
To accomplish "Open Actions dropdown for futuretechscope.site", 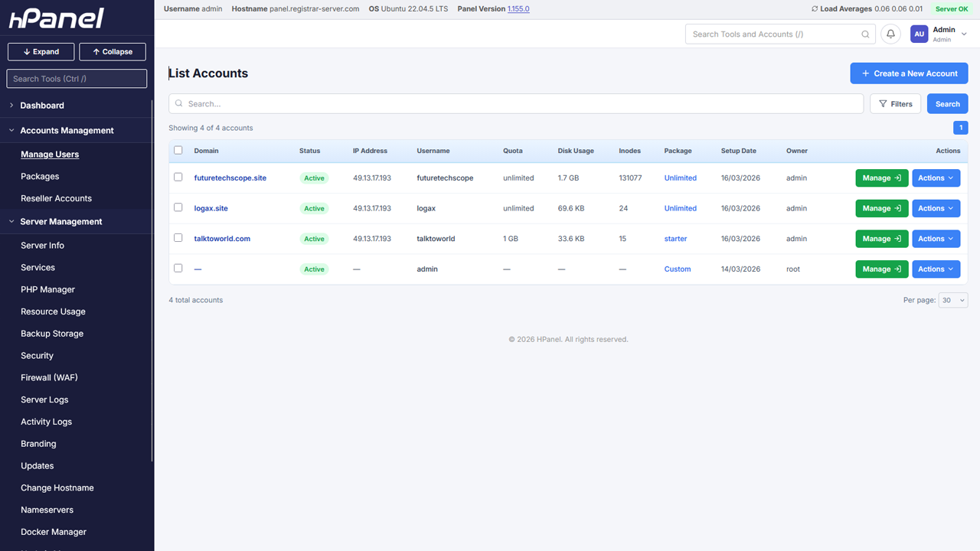I will pos(936,178).
